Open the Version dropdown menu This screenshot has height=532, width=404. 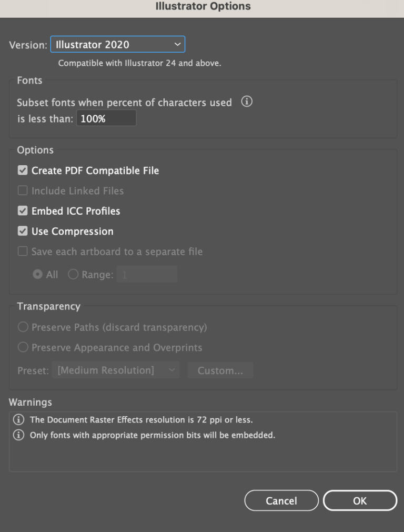[x=117, y=44]
